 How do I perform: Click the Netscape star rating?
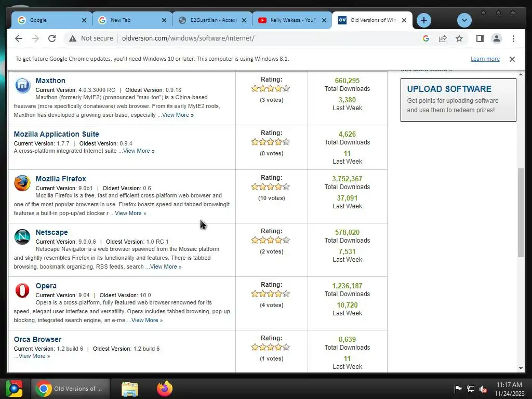[x=271, y=241]
